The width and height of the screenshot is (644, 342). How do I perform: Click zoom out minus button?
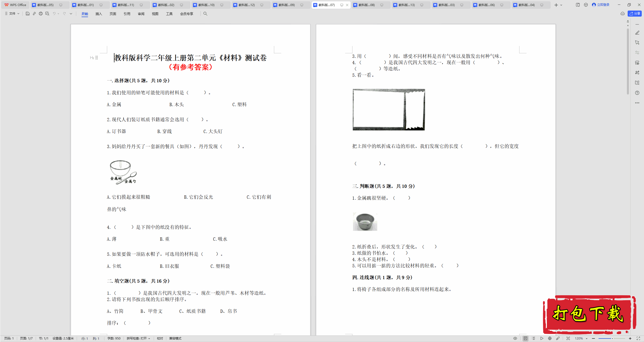tap(593, 338)
